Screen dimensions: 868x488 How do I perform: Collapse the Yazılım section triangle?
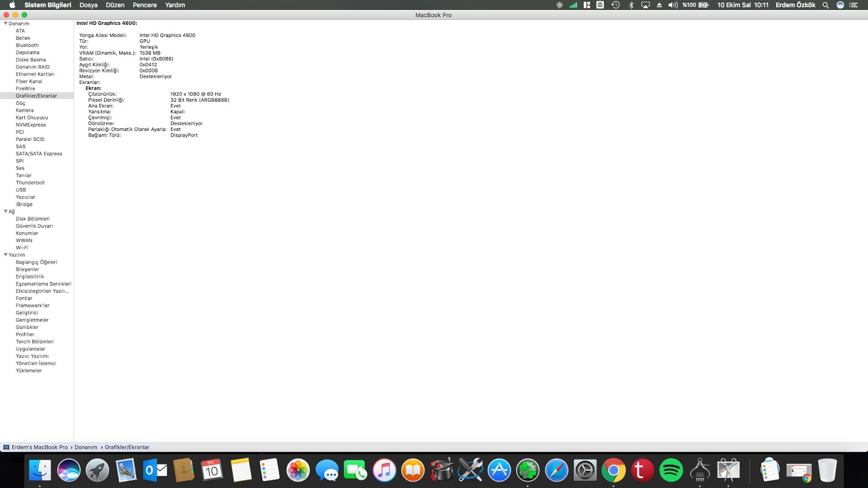6,255
